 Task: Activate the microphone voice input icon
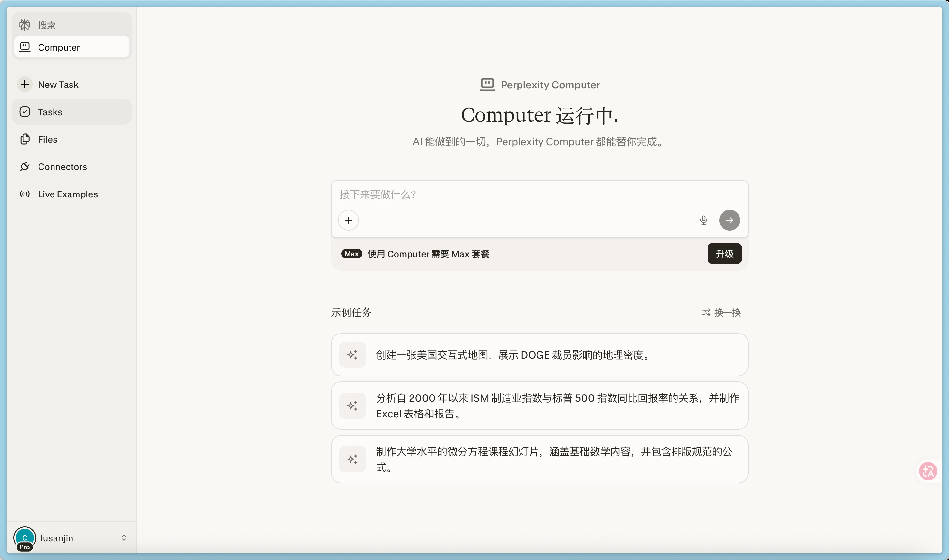pos(703,220)
